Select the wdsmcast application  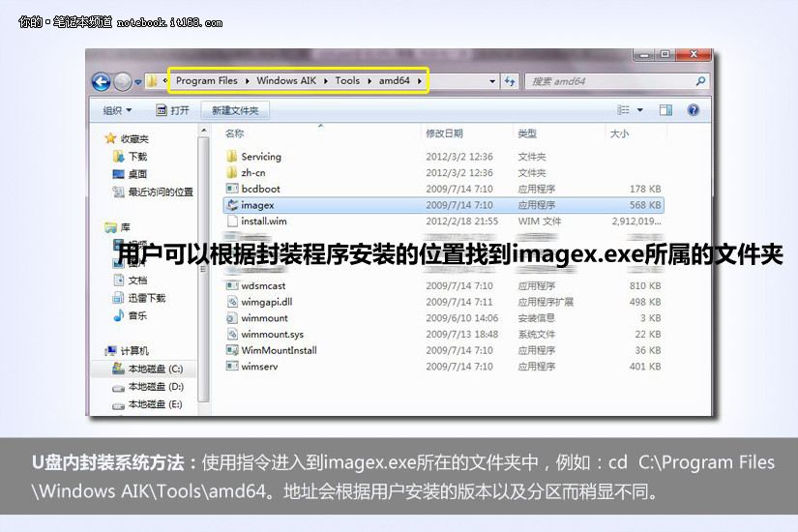[x=263, y=286]
